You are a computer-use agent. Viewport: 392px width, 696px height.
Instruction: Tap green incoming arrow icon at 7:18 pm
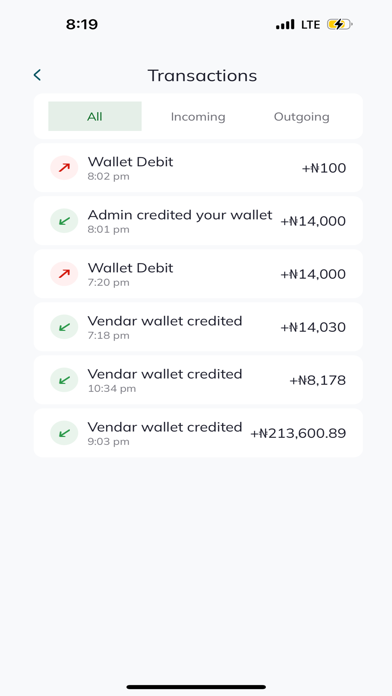[64, 327]
